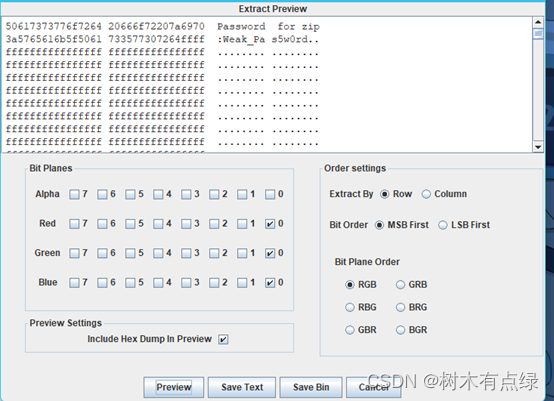Check the Red bit 7 checkbox
The width and height of the screenshot is (554, 401).
(x=74, y=224)
